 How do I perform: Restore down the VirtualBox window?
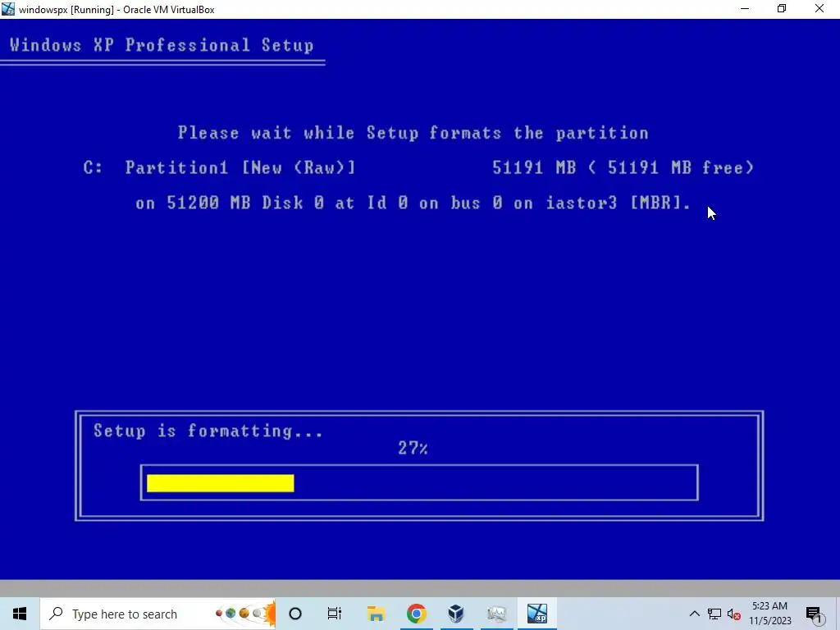tap(782, 9)
